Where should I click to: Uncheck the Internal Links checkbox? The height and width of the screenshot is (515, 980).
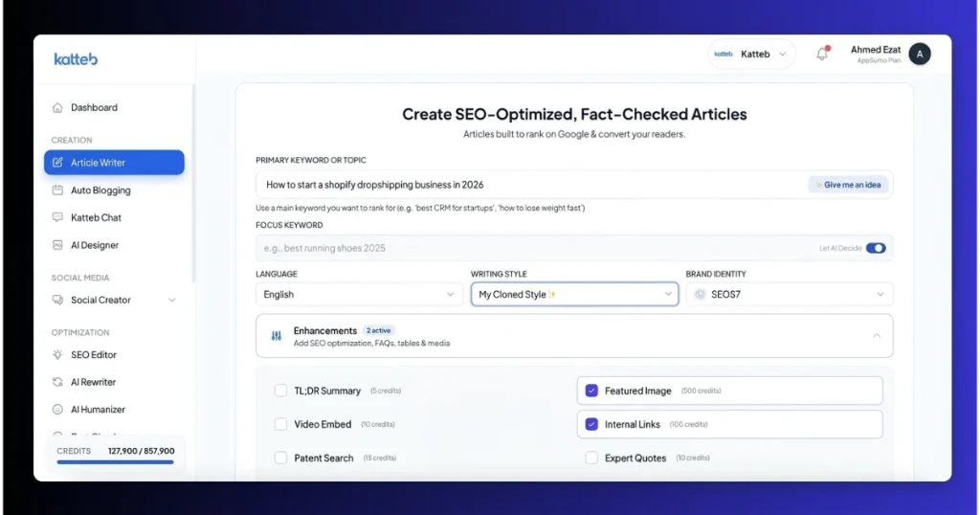coord(591,424)
